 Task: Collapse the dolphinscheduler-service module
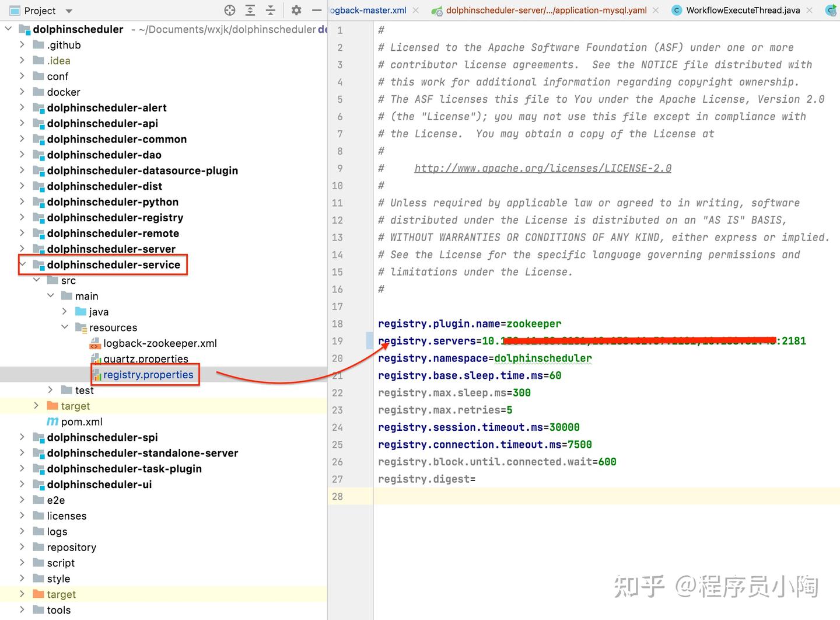tap(22, 264)
